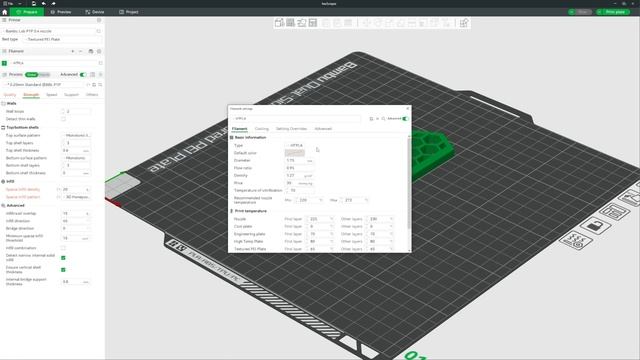Click the save icon beside the 0.20mm Standard preset
The height and width of the screenshot is (360, 640).
click(94, 85)
